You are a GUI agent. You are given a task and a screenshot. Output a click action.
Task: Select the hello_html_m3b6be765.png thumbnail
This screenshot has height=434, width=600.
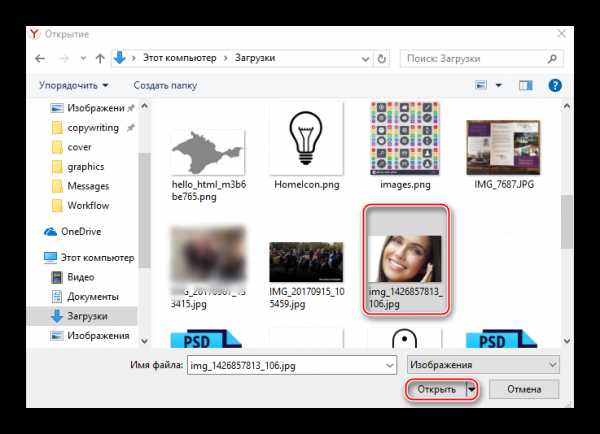[208, 152]
